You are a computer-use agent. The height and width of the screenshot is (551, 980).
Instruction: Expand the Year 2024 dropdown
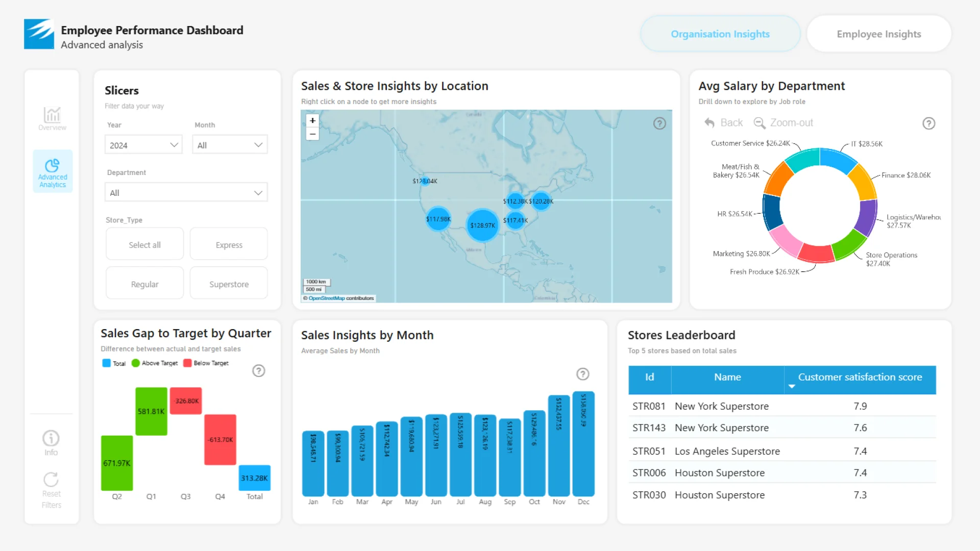pos(143,145)
